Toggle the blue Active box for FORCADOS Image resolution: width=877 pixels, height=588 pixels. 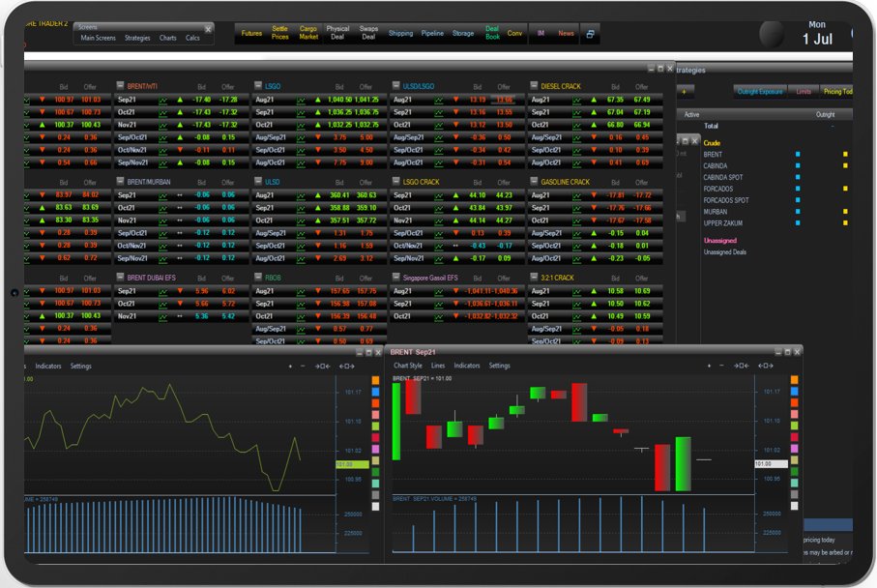(798, 189)
